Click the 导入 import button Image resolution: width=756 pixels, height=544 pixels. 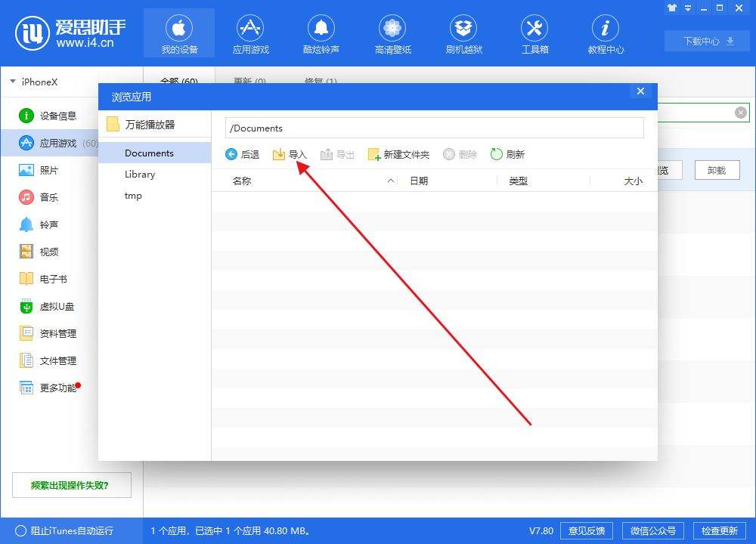[x=290, y=154]
